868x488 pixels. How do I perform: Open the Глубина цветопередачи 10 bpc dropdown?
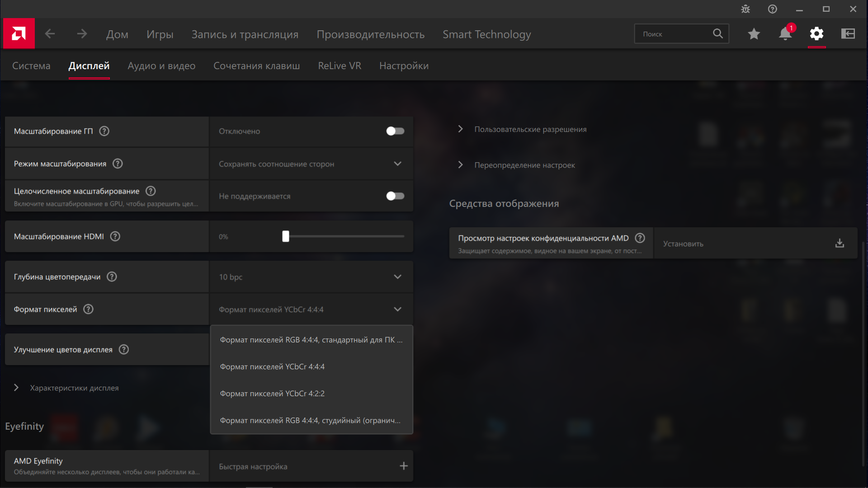[311, 277]
